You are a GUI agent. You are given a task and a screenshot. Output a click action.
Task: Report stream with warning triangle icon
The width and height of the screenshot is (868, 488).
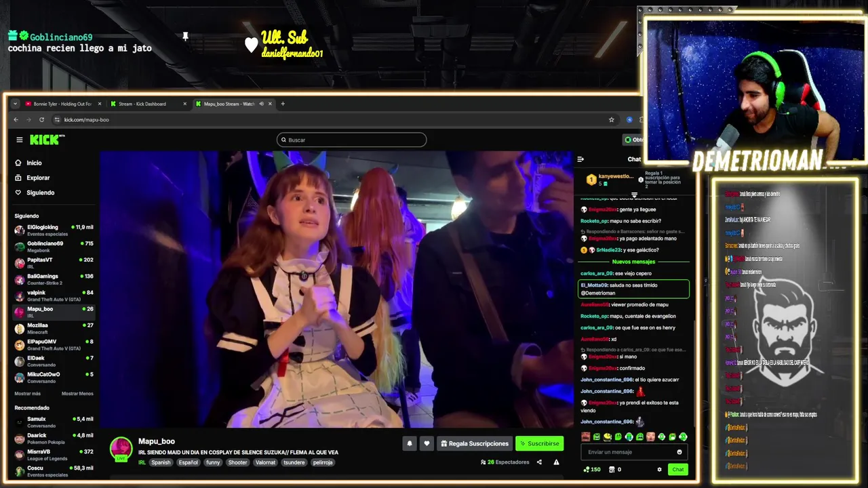(x=556, y=462)
